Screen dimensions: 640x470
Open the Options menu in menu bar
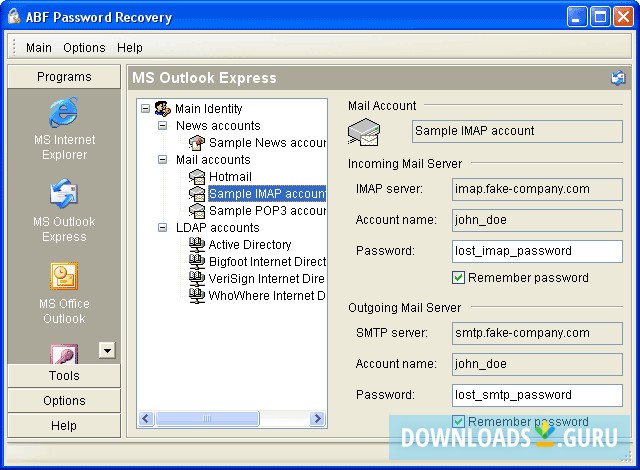84,48
